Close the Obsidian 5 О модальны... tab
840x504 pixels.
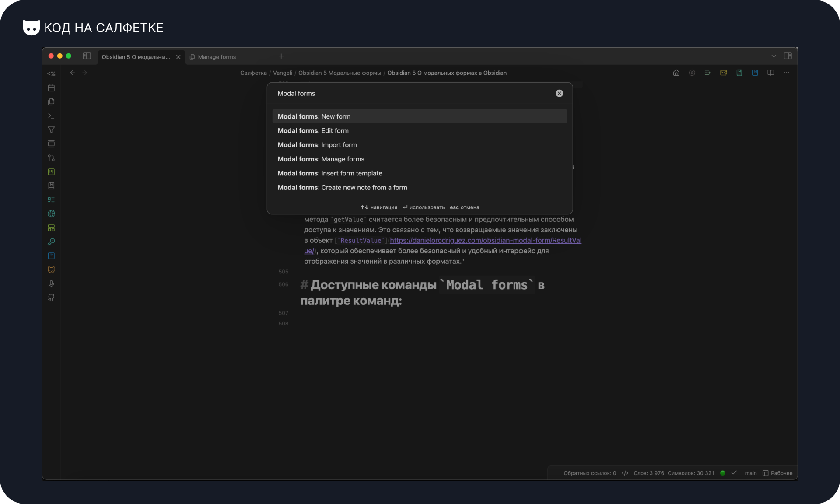point(178,57)
